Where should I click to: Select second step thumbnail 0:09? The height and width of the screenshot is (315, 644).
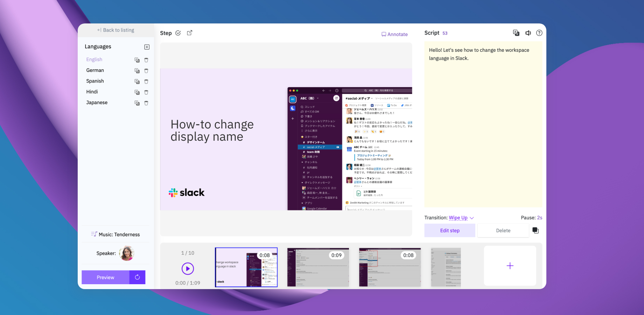[318, 267]
